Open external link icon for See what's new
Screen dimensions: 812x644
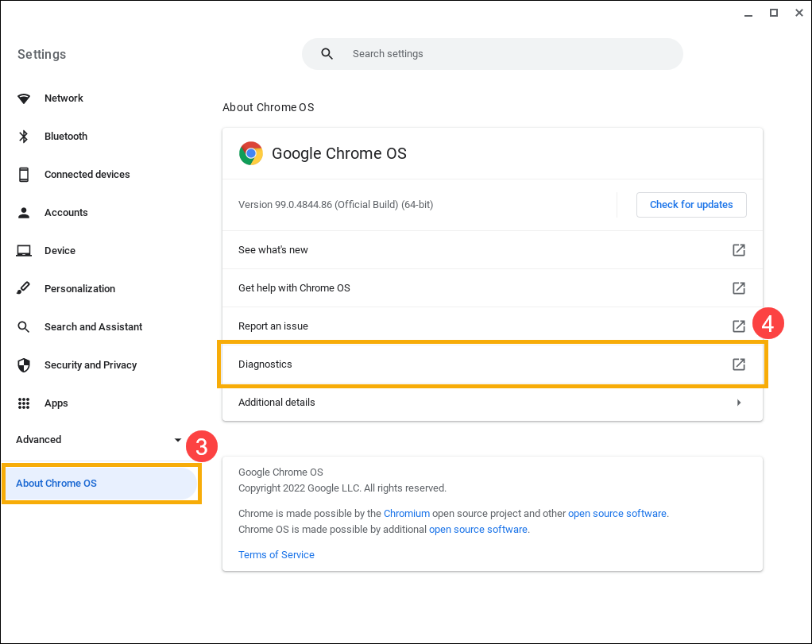coord(738,250)
